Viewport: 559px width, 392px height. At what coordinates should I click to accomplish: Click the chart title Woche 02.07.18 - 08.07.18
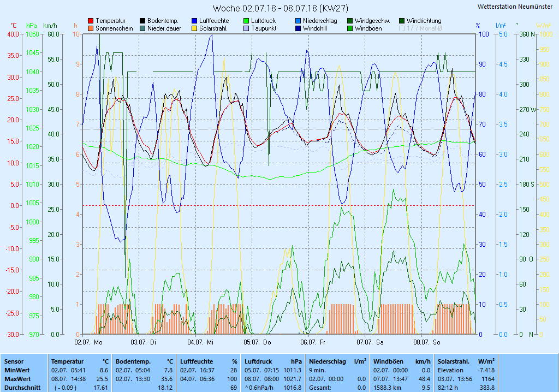point(280,8)
